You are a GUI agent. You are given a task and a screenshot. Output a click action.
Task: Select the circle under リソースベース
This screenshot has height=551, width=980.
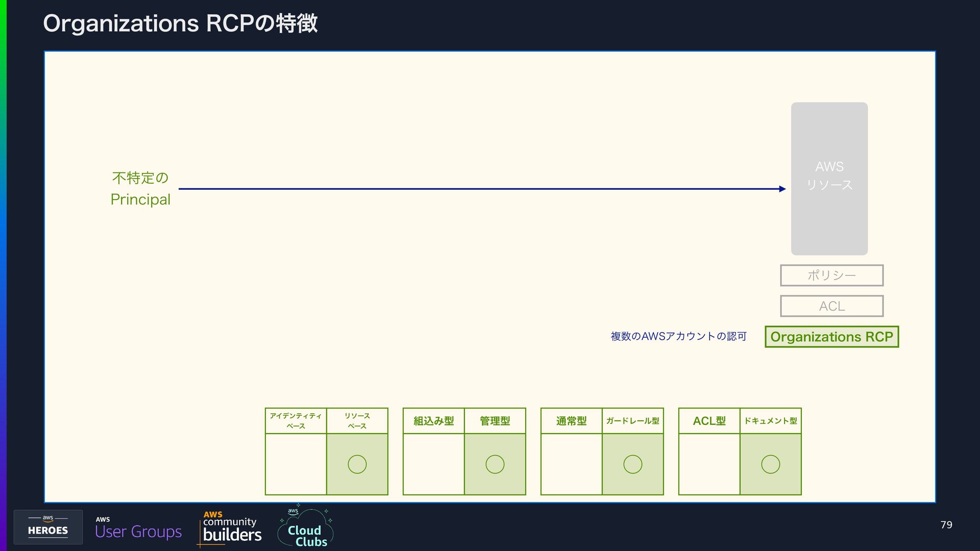(357, 464)
